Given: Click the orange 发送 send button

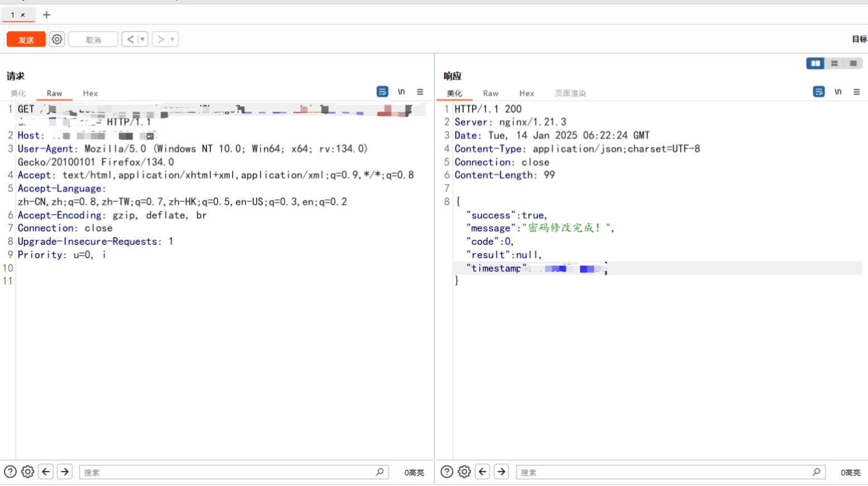Looking at the screenshot, I should tap(26, 40).
